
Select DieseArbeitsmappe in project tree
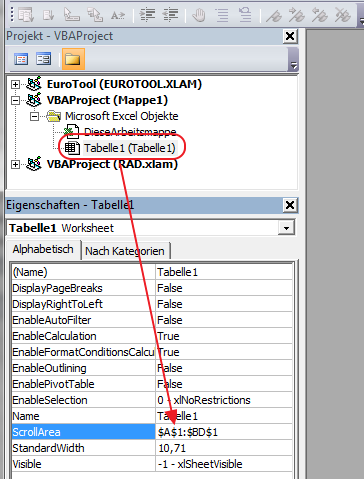pyautogui.click(x=130, y=132)
